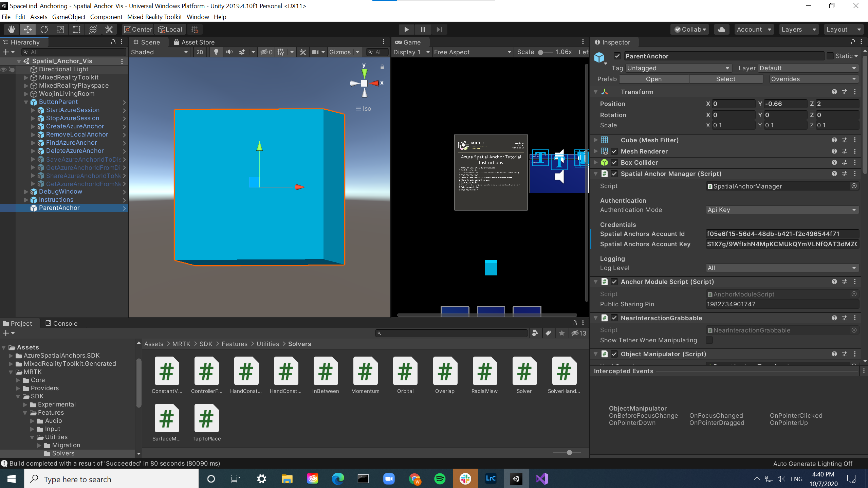Switch to the Console tab
This screenshot has width=868, height=488.
click(x=61, y=323)
